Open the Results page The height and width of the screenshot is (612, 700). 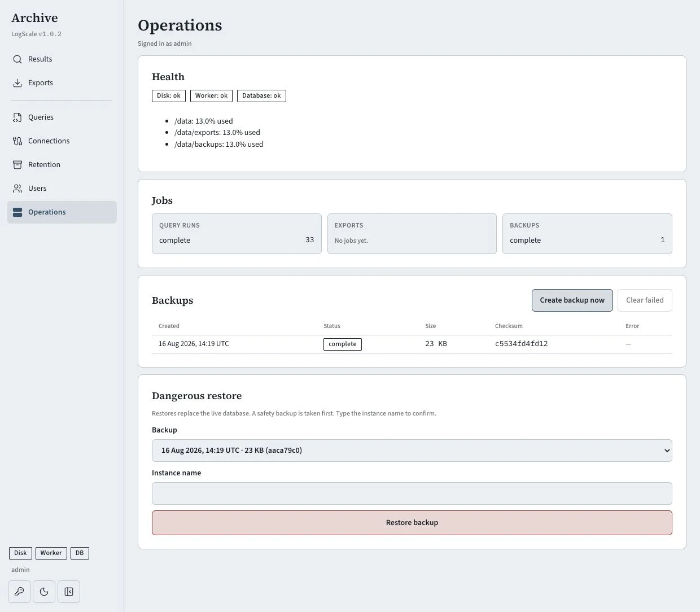(62, 59)
